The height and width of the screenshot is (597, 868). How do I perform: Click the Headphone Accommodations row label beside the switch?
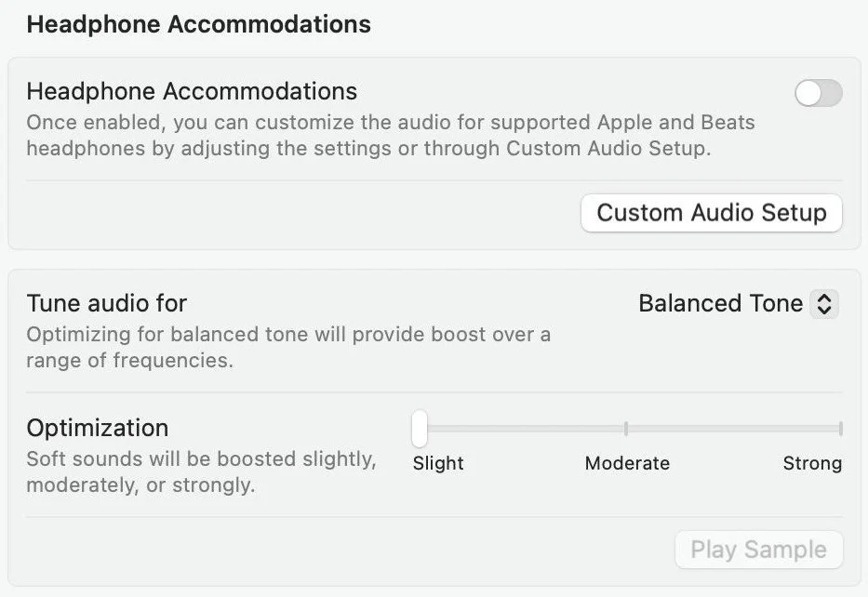[192, 91]
